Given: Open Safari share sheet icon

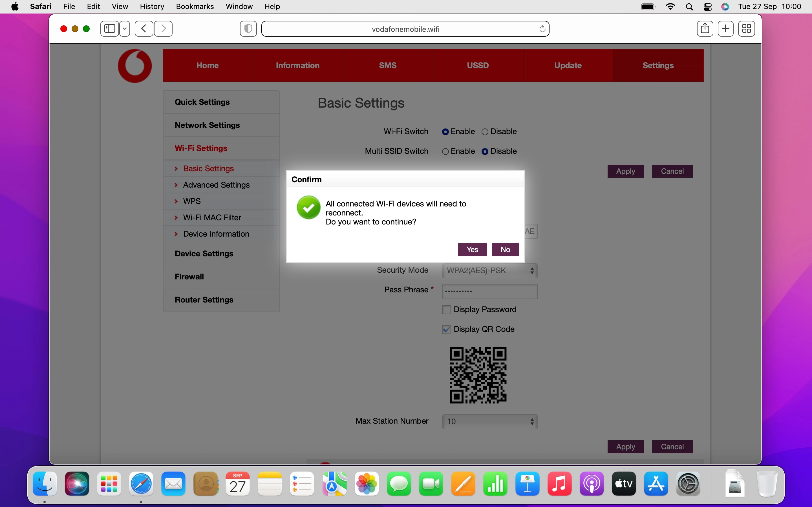Looking at the screenshot, I should pyautogui.click(x=705, y=29).
